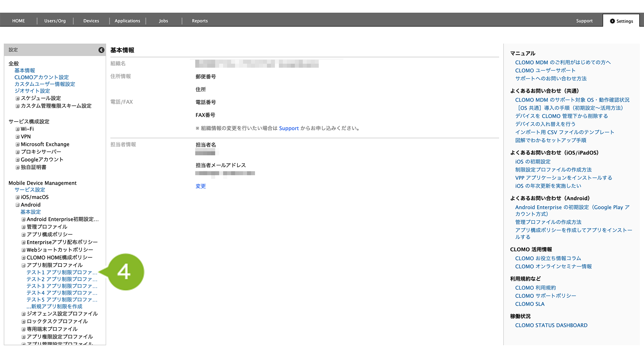Expand the Wi-Fi tree node
644x362 pixels.
tap(17, 129)
